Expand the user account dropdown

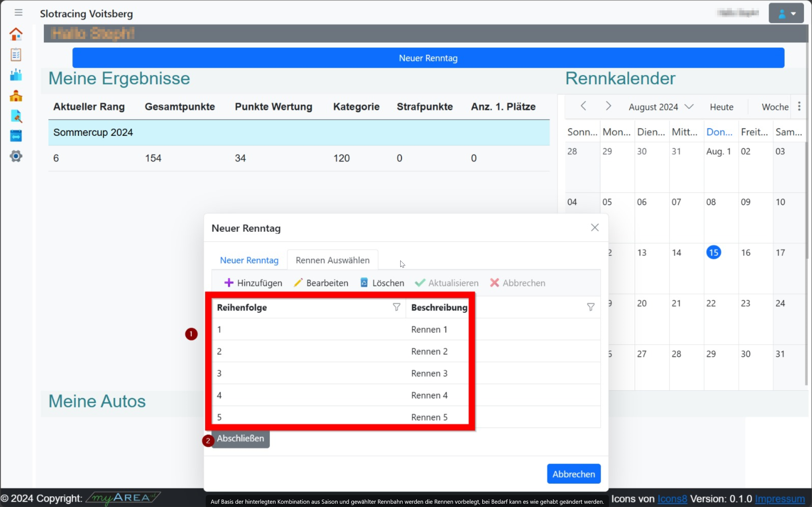click(x=786, y=13)
